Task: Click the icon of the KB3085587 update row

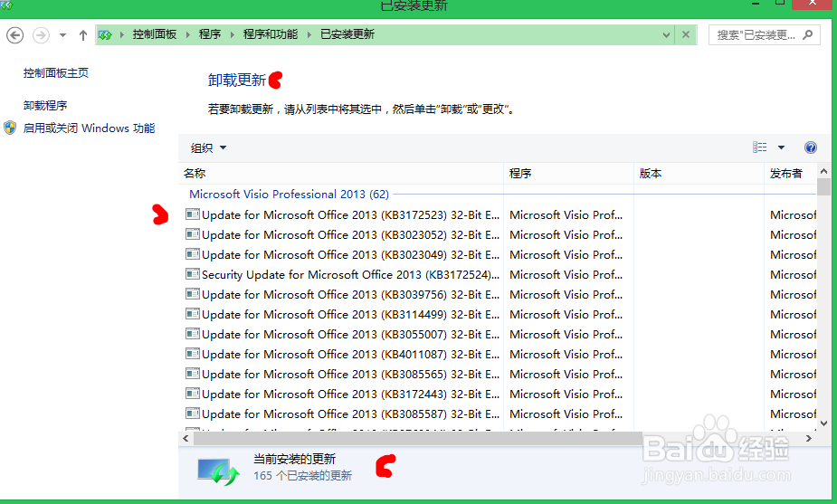Action: click(192, 414)
